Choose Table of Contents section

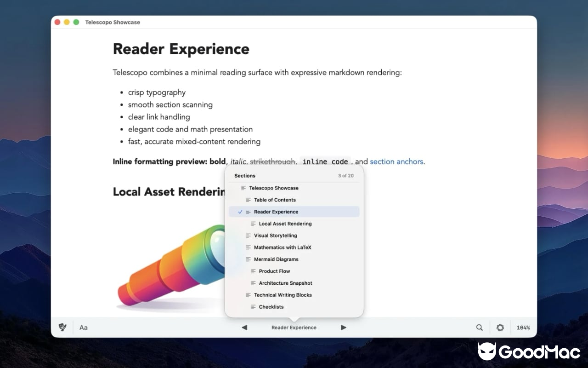tap(275, 200)
